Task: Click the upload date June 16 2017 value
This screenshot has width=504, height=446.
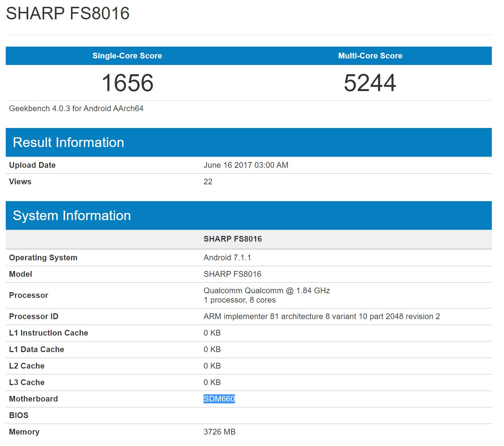Action: click(x=246, y=165)
